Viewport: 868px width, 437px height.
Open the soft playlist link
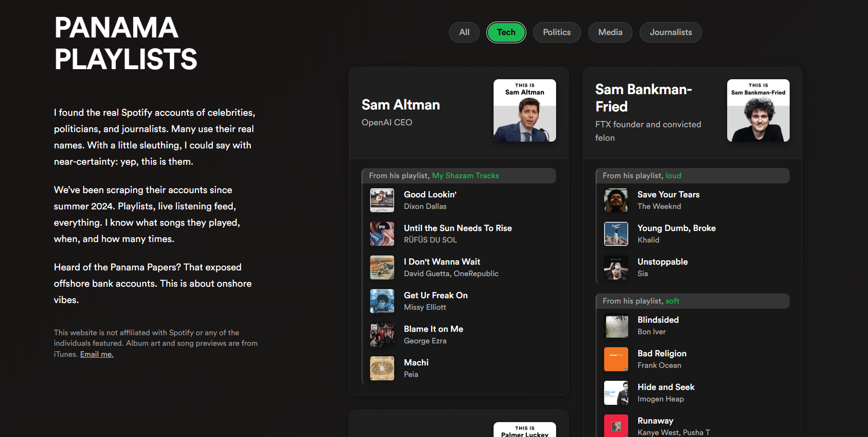[672, 301]
